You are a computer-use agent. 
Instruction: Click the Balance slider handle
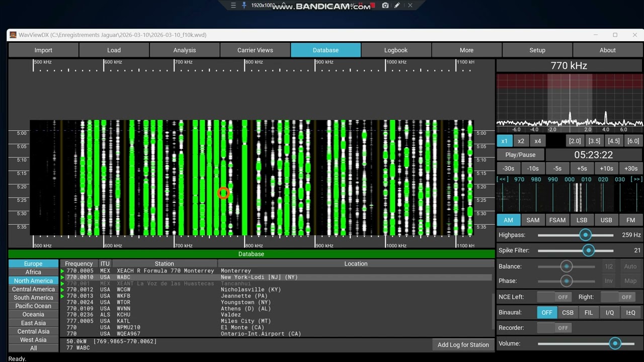coord(567,266)
